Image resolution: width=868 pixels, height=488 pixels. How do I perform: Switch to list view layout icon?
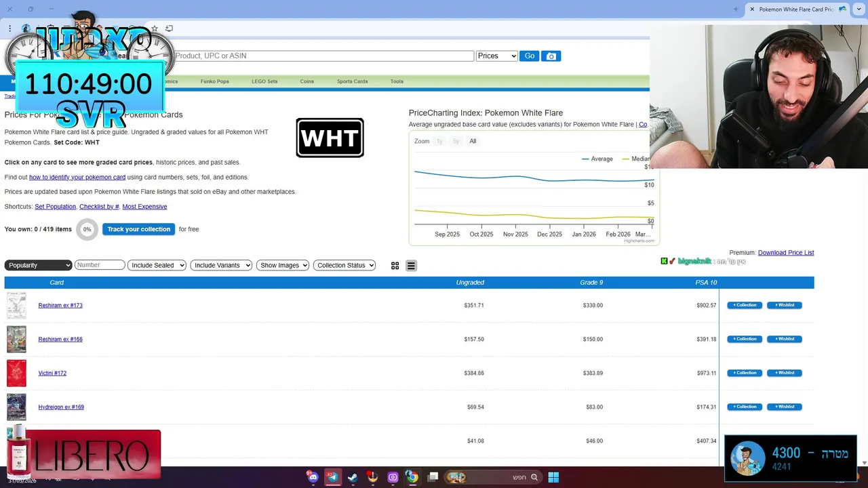click(x=411, y=266)
